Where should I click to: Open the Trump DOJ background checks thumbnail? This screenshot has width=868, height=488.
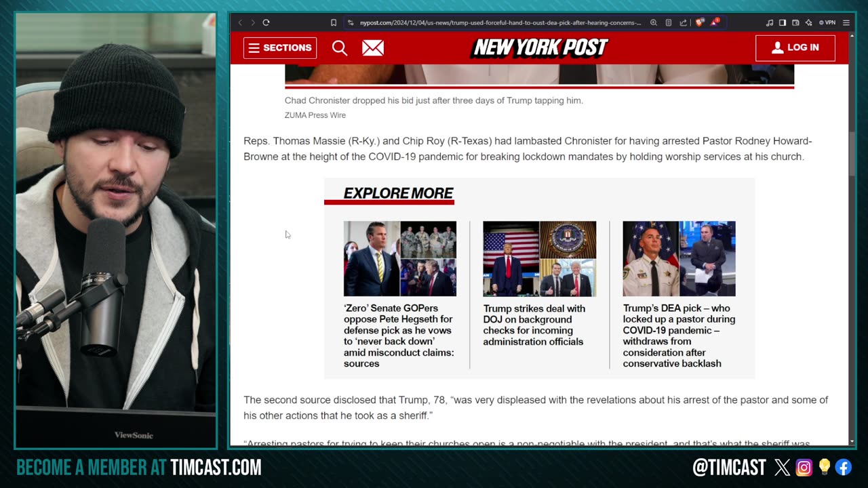(540, 258)
